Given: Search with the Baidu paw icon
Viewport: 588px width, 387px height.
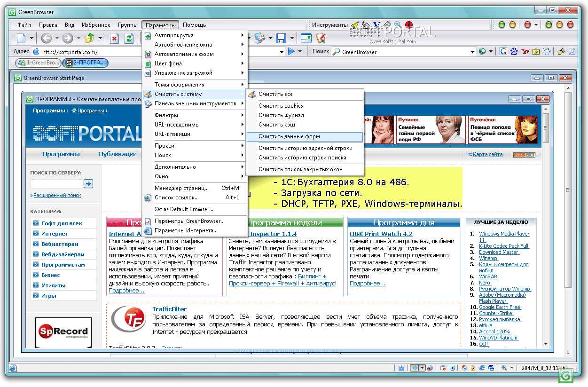Looking at the screenshot, I should 514,51.
